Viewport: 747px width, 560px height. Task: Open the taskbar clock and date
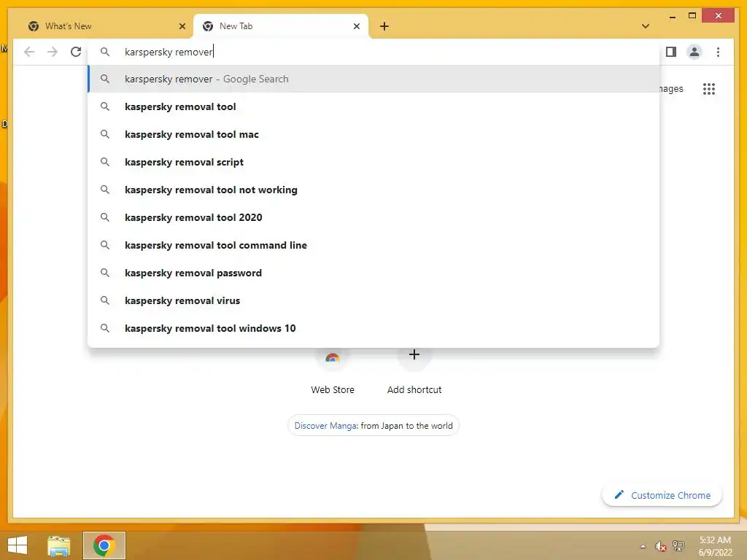click(715, 546)
